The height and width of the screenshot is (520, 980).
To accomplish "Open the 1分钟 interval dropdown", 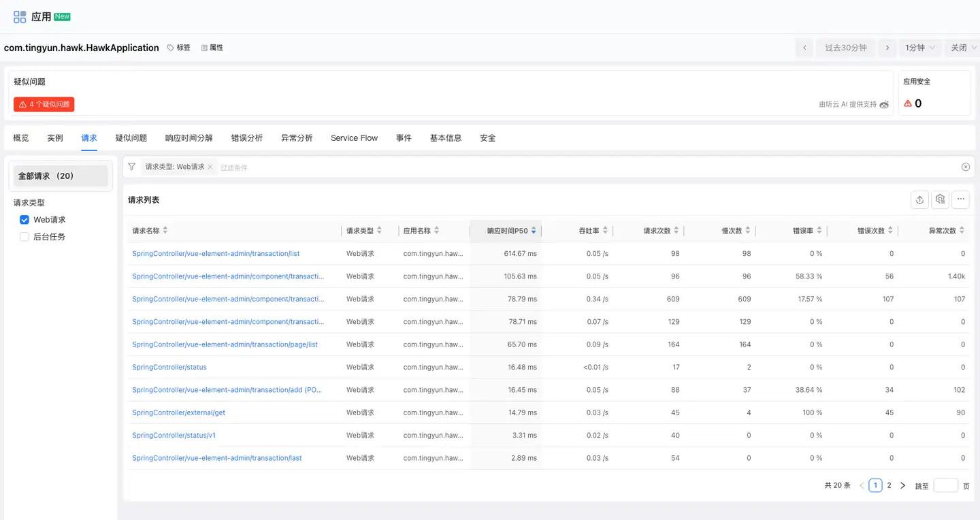I will click(x=920, y=48).
